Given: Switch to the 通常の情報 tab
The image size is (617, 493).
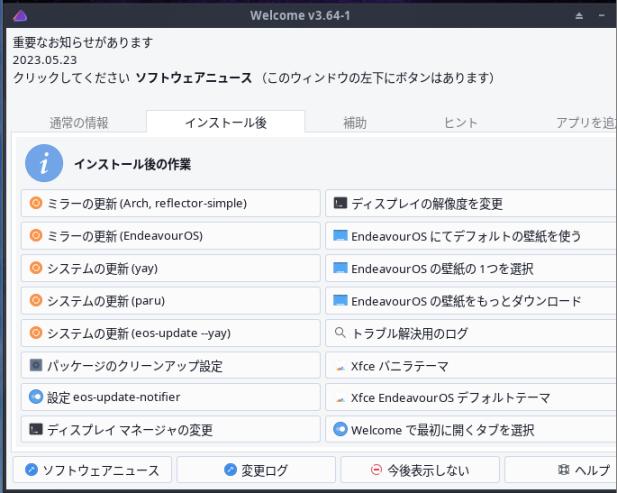Looking at the screenshot, I should pos(79,123).
